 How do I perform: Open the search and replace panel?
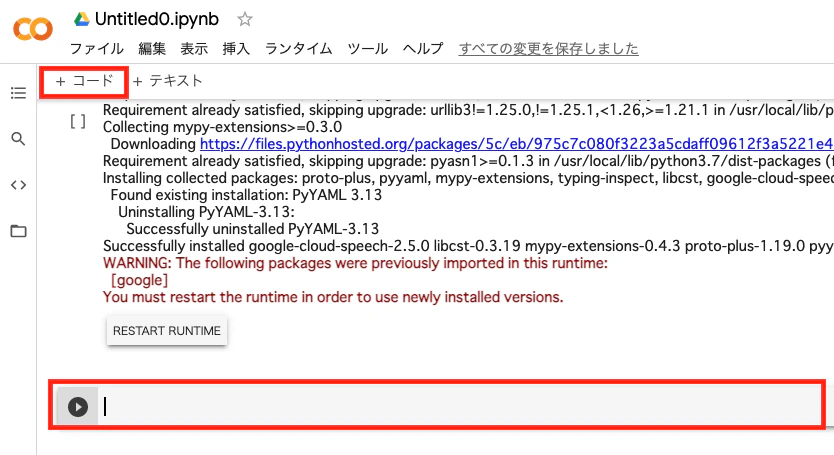point(18,139)
